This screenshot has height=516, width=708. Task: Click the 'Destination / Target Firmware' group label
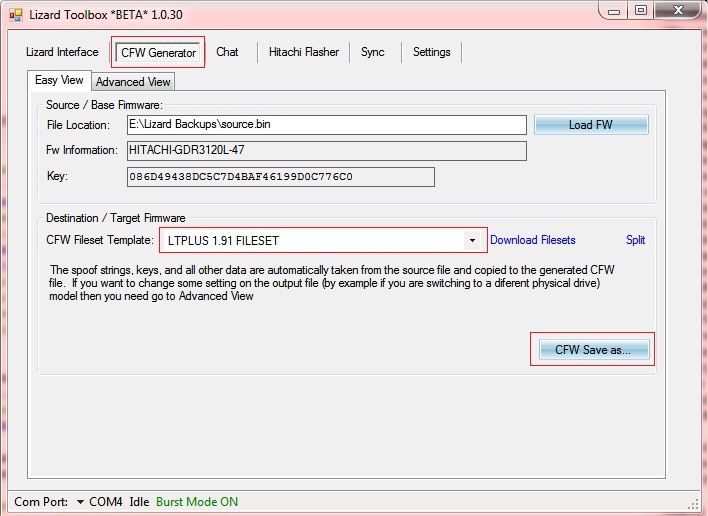tap(116, 218)
